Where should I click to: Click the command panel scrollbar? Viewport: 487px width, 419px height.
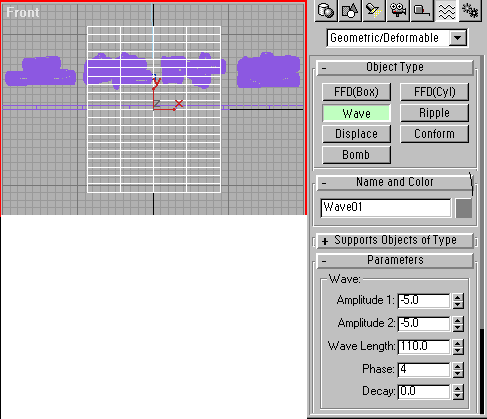[x=482, y=371]
